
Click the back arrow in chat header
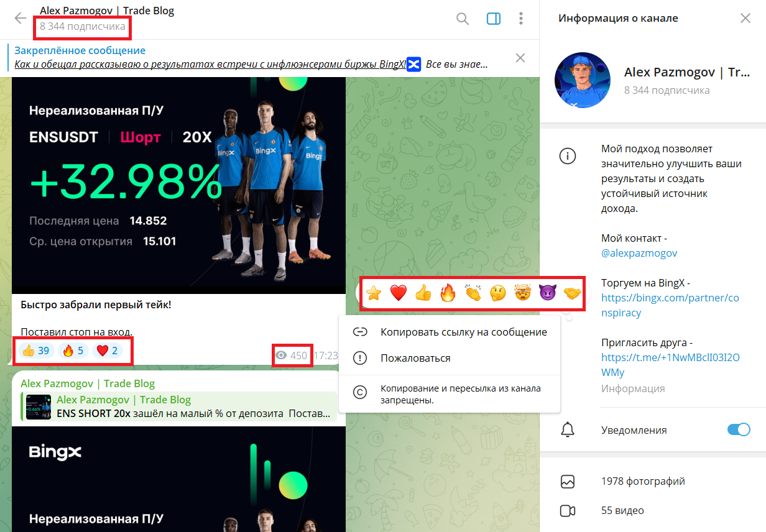point(21,18)
